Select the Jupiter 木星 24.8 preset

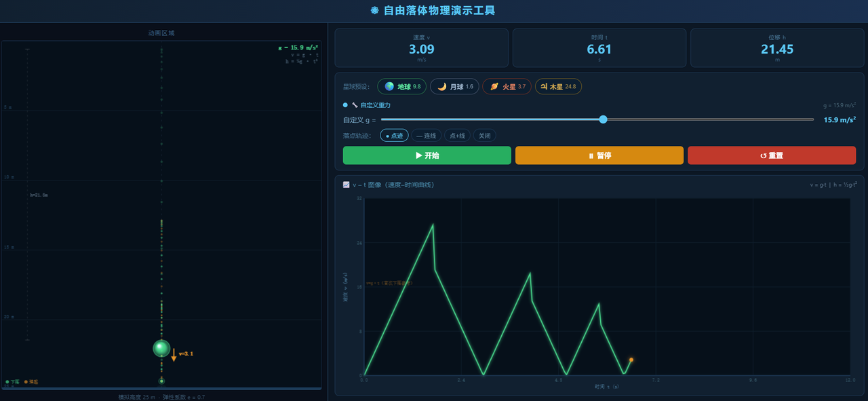pyautogui.click(x=559, y=87)
